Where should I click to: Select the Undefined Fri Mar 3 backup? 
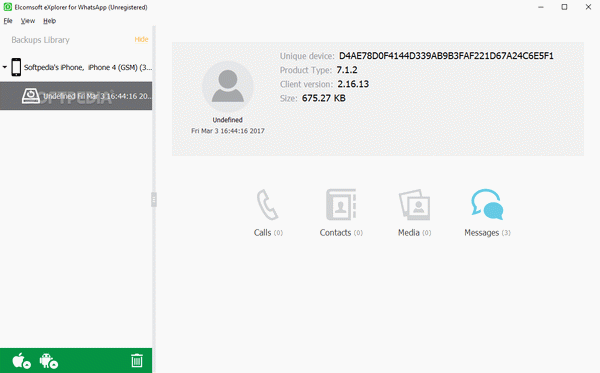click(x=76, y=96)
